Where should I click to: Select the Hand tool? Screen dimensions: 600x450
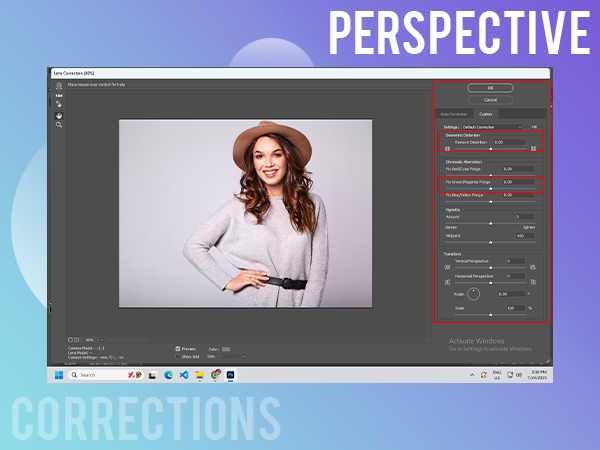click(x=59, y=116)
